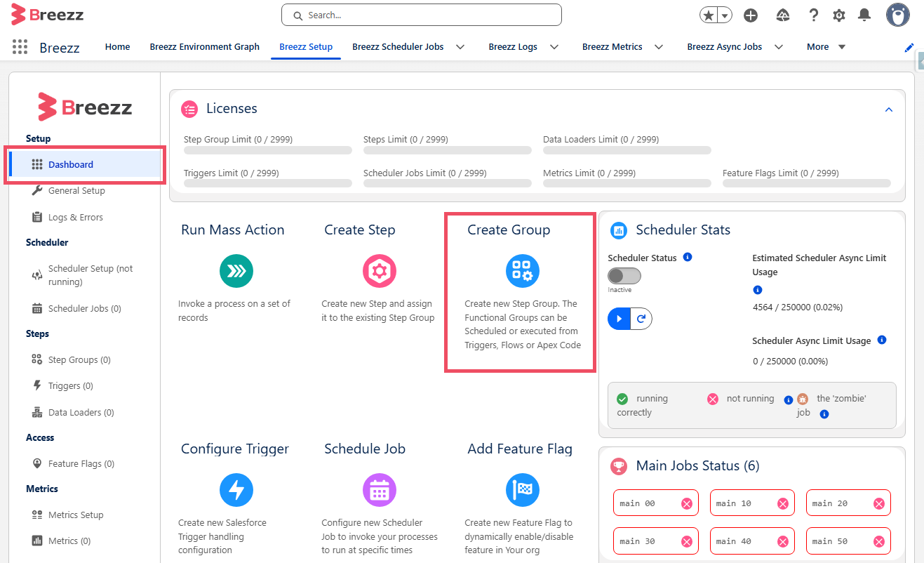Open the Breezz Environment Graph tab
This screenshot has width=924, height=563.
point(205,47)
